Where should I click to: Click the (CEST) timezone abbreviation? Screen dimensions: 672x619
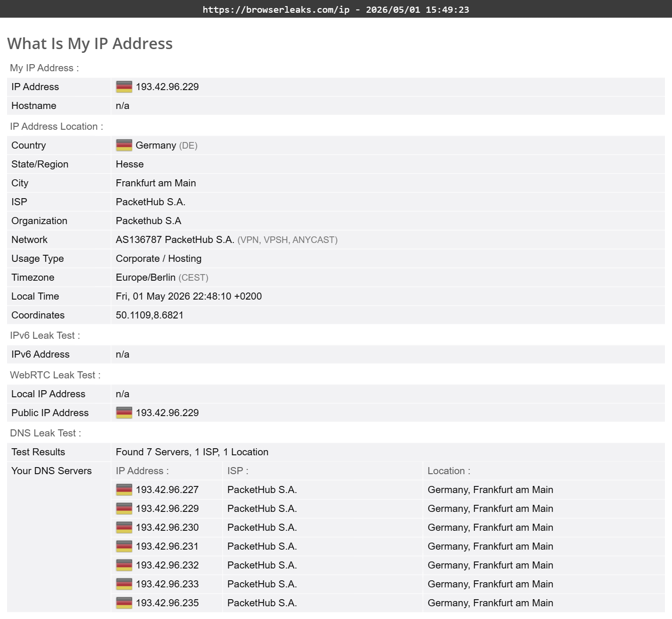193,277
